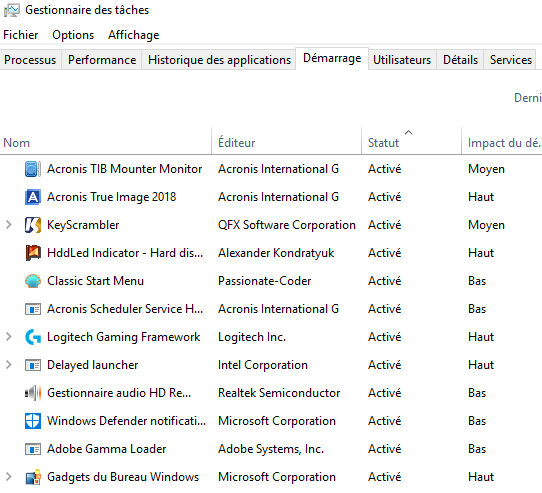Select the Passionate-Coder publisher cell
Image resolution: width=542 pixels, height=493 pixels.
[x=264, y=281]
